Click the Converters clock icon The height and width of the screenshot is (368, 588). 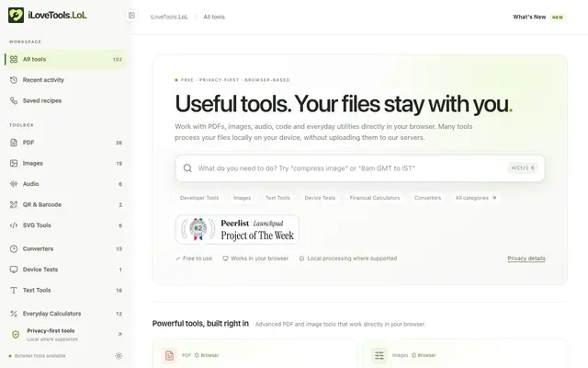(x=14, y=249)
